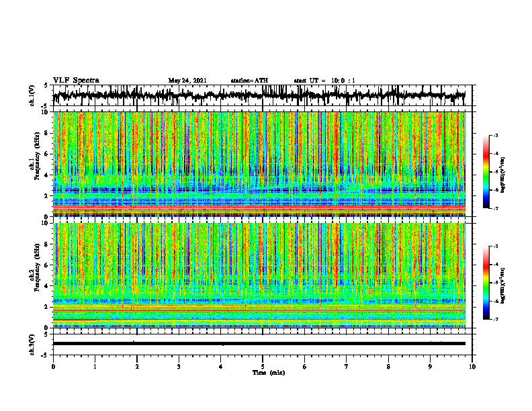Image resolution: width=532 pixels, height=411 pixels.
Task: Click the ch.1(V) axis label
Action: click(32, 95)
